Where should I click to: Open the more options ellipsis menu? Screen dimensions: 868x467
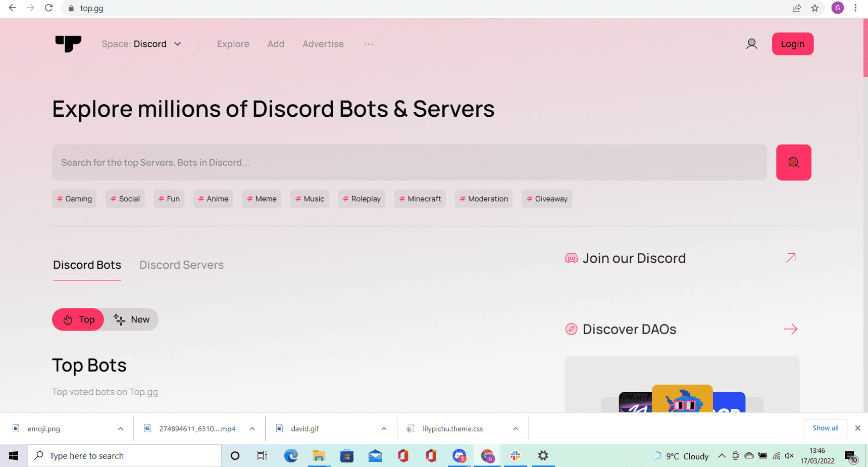369,44
